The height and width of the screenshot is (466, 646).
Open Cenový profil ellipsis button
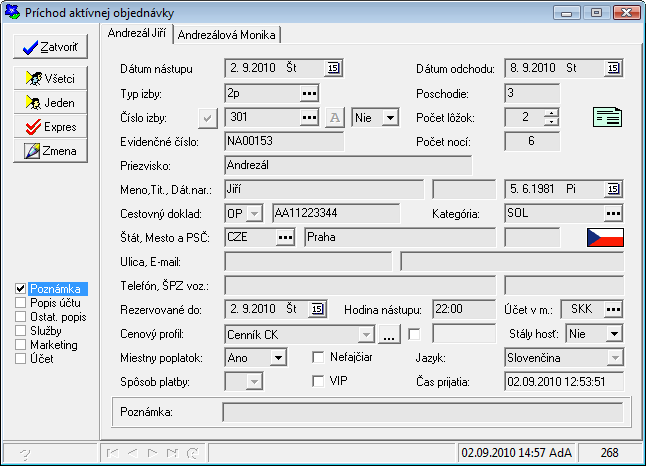pos(389,334)
